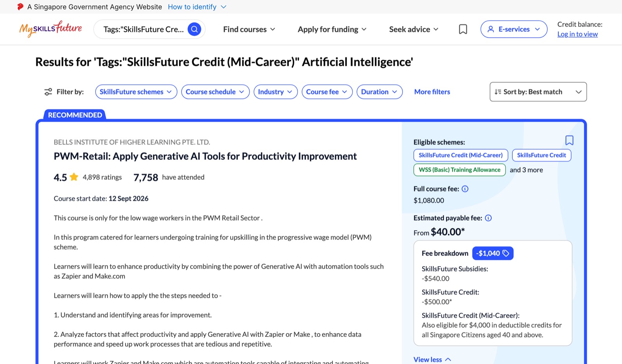Open Sort by Best match dropdown
Screen dimensions: 622x364
coord(538,92)
